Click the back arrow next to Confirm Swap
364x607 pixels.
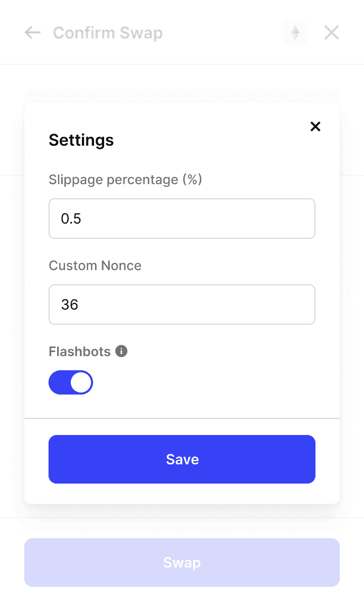click(x=31, y=32)
